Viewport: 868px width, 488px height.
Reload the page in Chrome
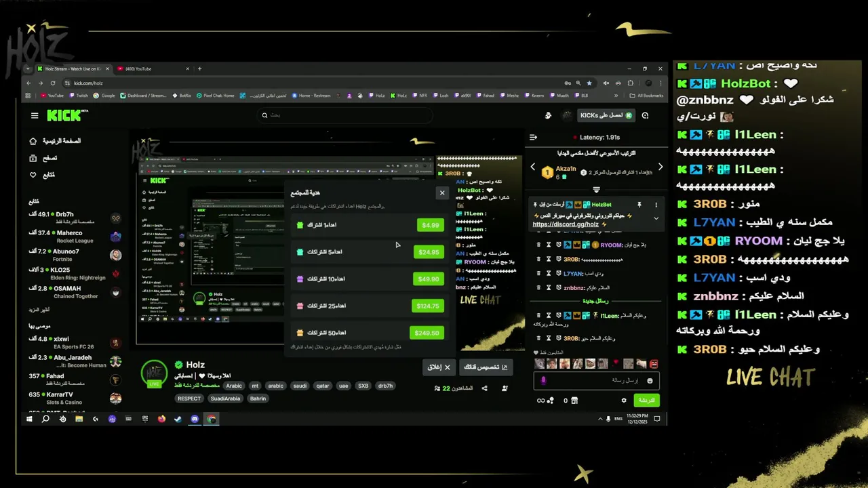click(52, 83)
